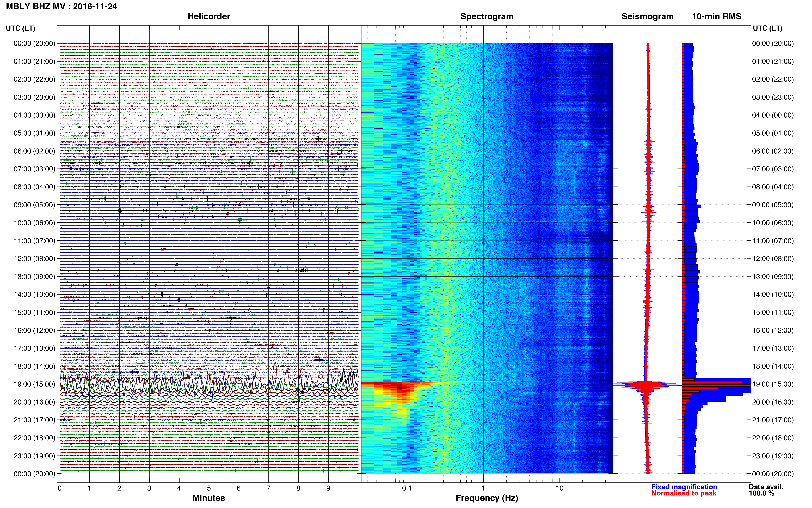Viewport: 812px width, 508px height.
Task: Click the right 'UTC (LT)' axis label
Action: click(x=767, y=28)
